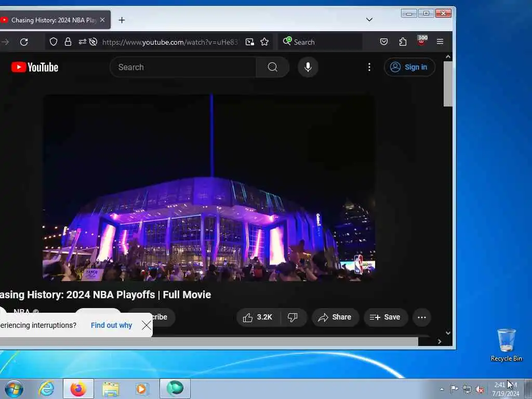This screenshot has width=532, height=399.
Task: Dislike the video with thumbs down
Action: tap(293, 317)
